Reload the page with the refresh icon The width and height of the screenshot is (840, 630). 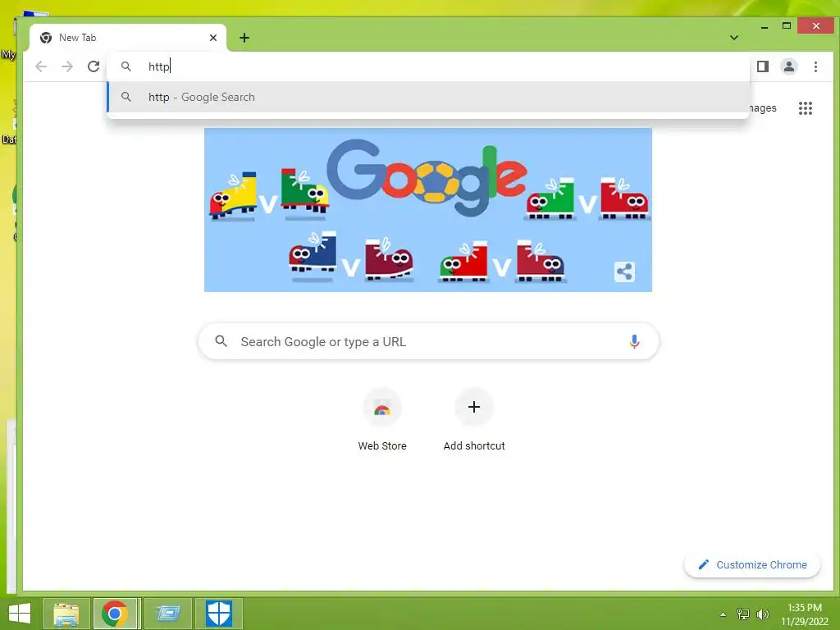click(94, 66)
